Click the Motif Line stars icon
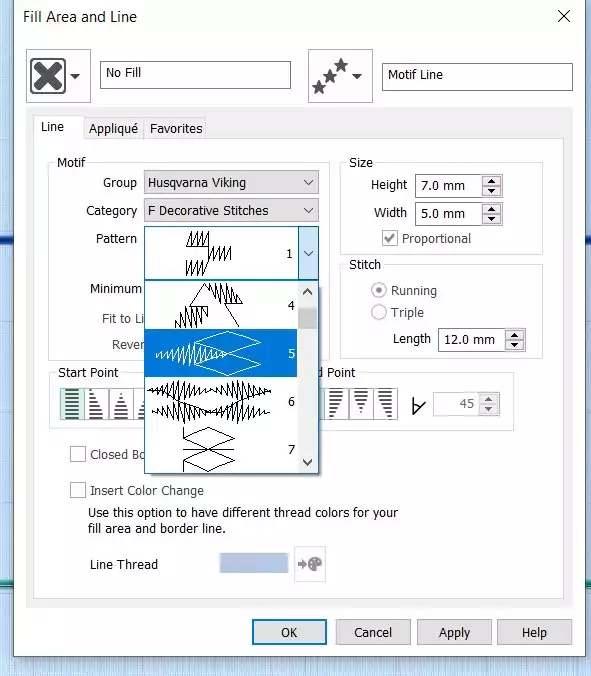This screenshot has height=676, width=591. tap(331, 76)
